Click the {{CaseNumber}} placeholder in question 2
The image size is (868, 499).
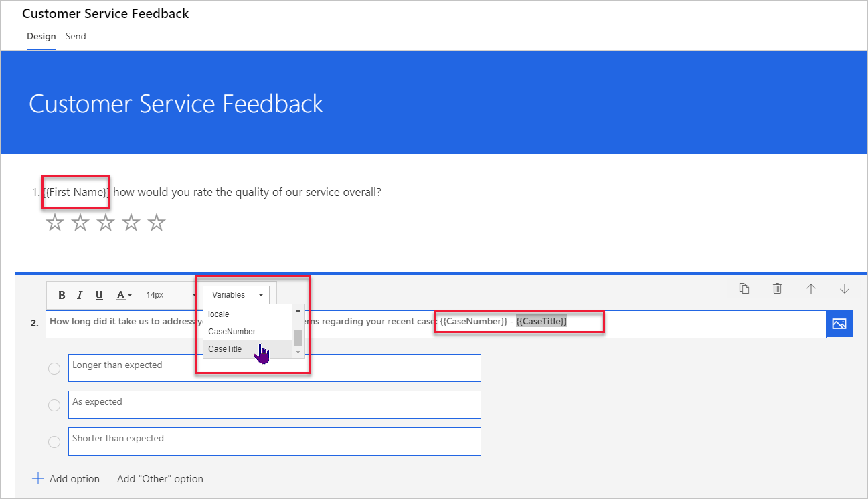click(x=474, y=322)
